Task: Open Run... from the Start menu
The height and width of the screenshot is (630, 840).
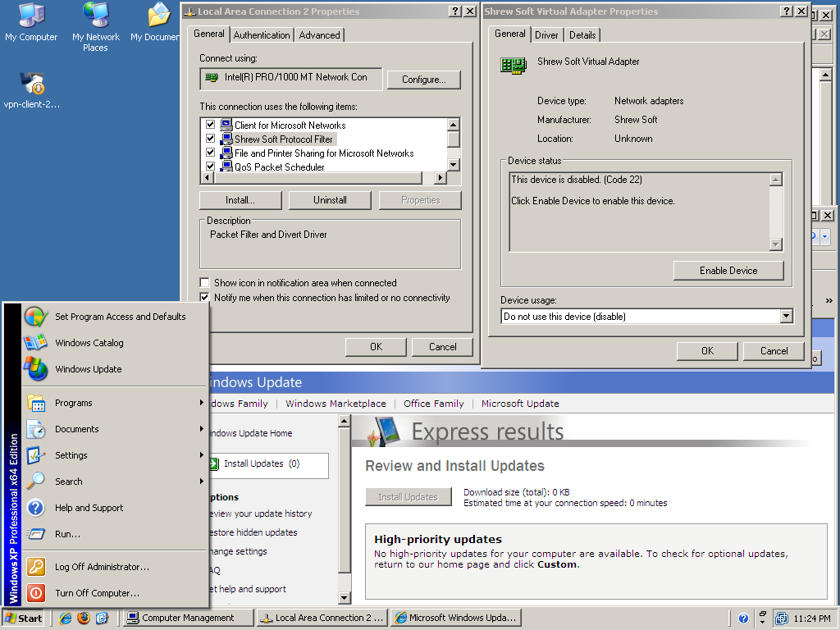Action: (x=67, y=534)
